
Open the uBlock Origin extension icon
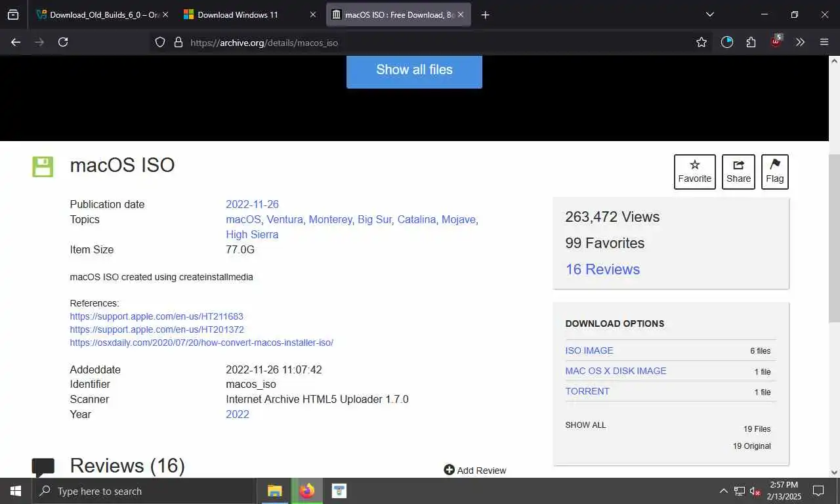(776, 41)
